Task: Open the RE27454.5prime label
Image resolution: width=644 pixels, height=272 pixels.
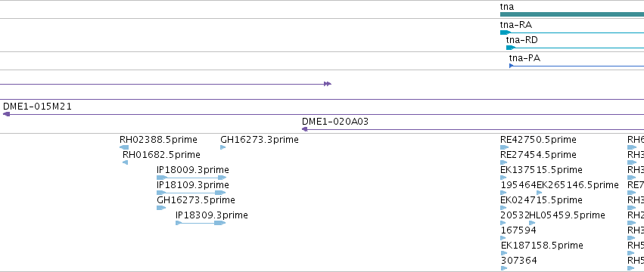Action: pyautogui.click(x=538, y=155)
